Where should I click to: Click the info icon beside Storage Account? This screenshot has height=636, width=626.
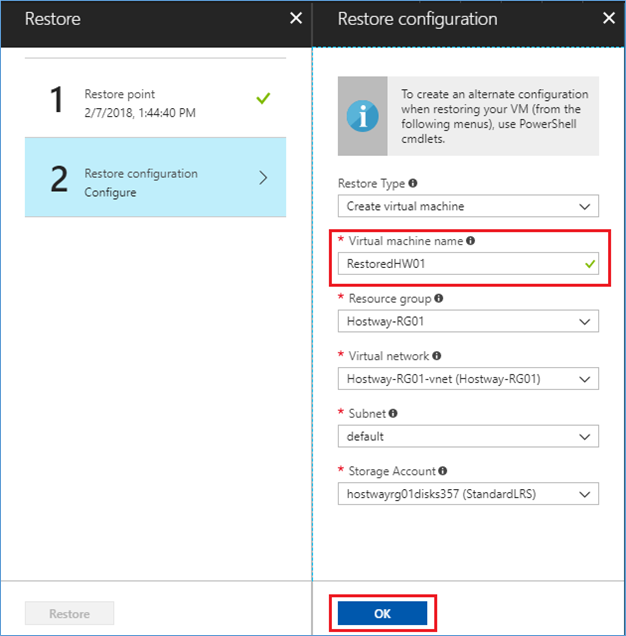coord(443,471)
